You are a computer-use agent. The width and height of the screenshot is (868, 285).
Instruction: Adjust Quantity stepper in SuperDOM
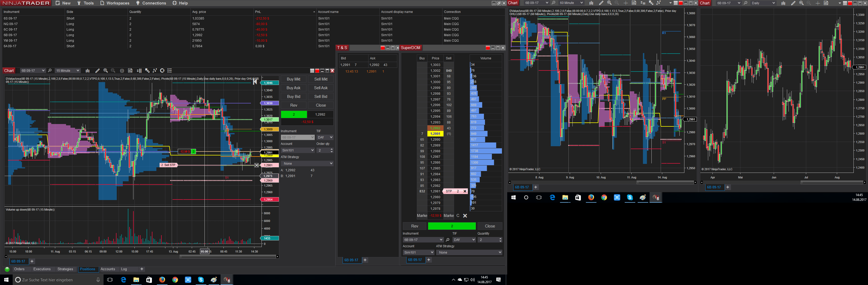click(x=500, y=240)
